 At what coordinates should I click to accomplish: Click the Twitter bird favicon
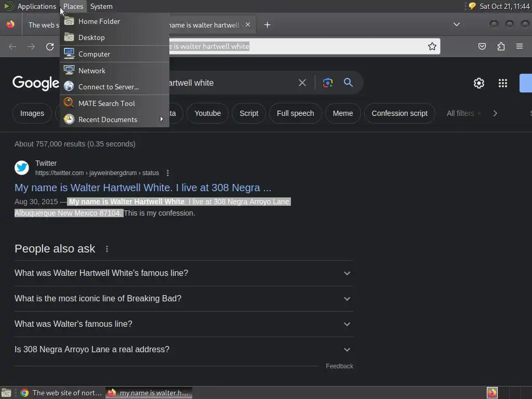(22, 168)
